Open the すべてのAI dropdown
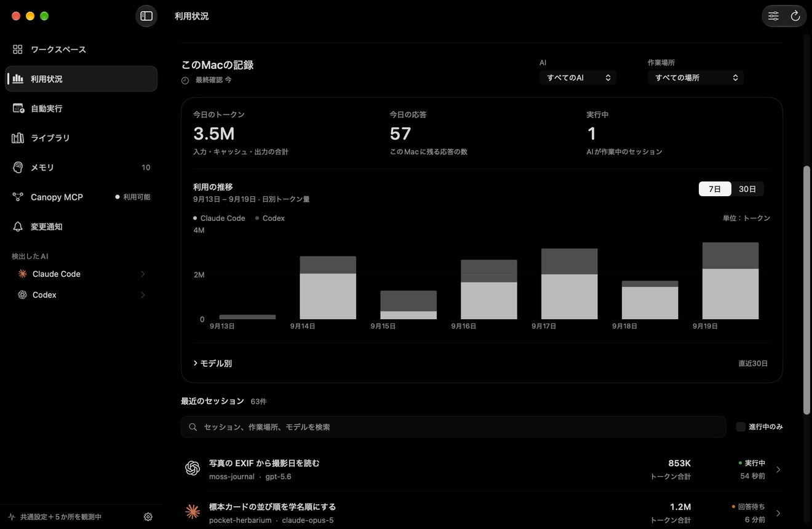 pos(578,78)
